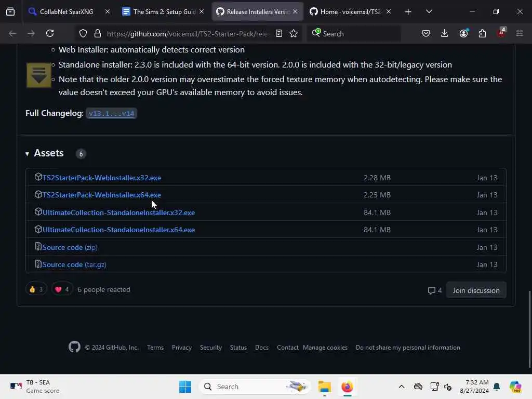Open the uBlock Origin extension icon
Image resolution: width=532 pixels, height=399 pixels.
click(501, 33)
